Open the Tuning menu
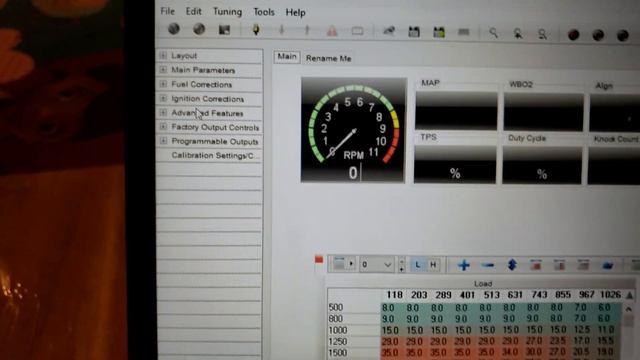The height and width of the screenshot is (360, 640). (x=227, y=12)
